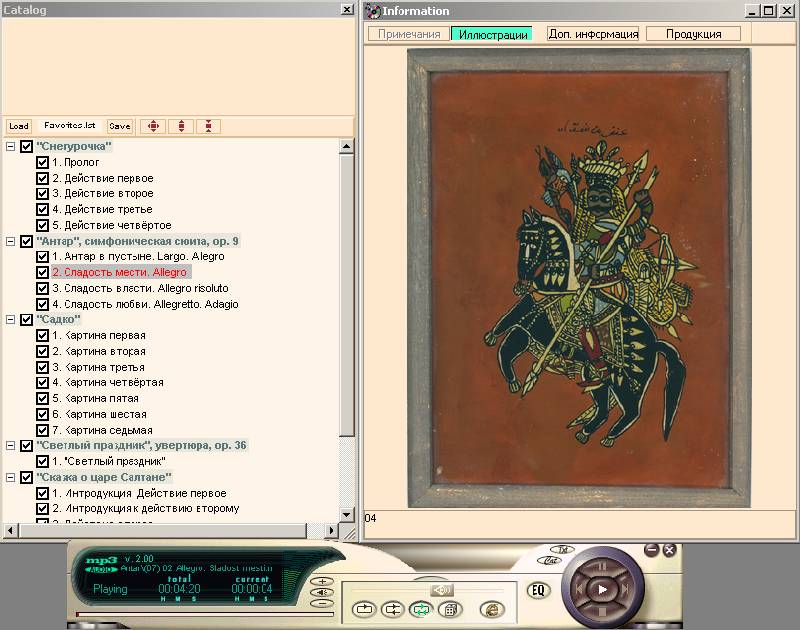
Task: Pause playback using the round control's top segment
Action: [603, 566]
